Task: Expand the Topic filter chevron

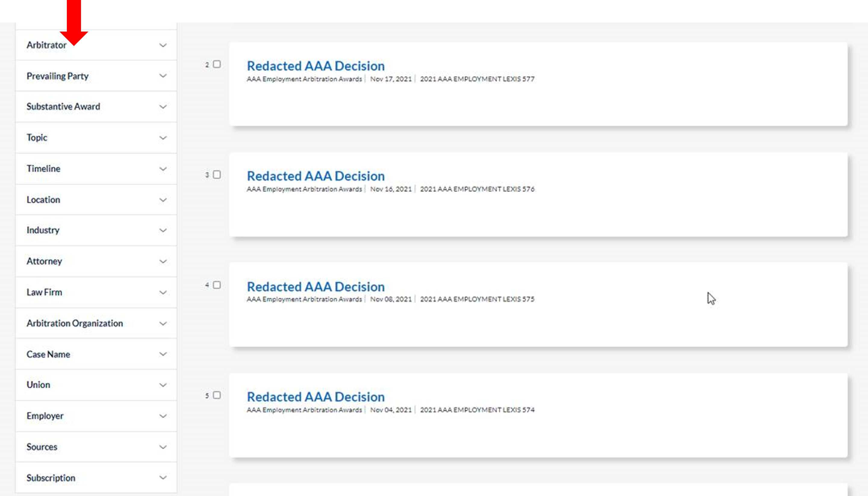Action: 163,138
